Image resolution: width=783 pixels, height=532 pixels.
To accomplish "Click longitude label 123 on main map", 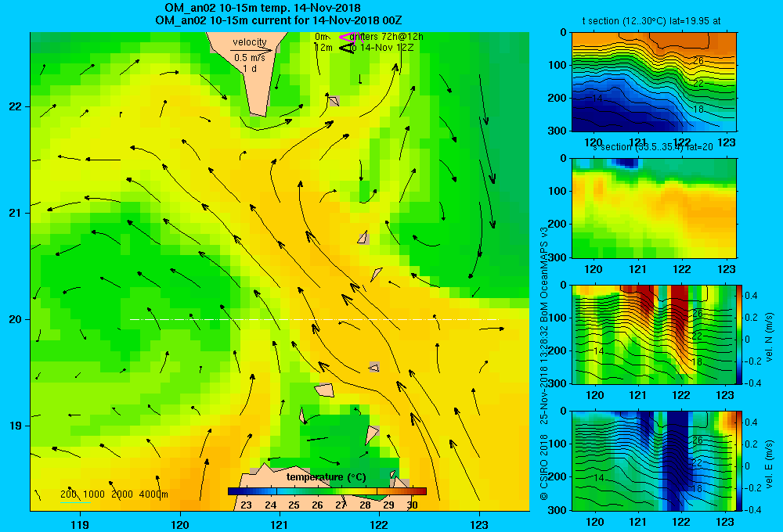I will [x=479, y=524].
